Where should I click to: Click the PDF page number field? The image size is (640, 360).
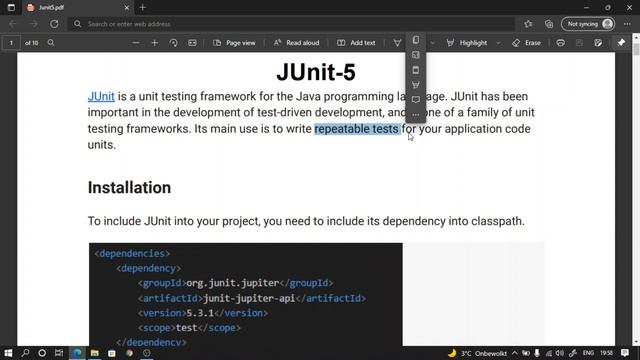point(11,42)
